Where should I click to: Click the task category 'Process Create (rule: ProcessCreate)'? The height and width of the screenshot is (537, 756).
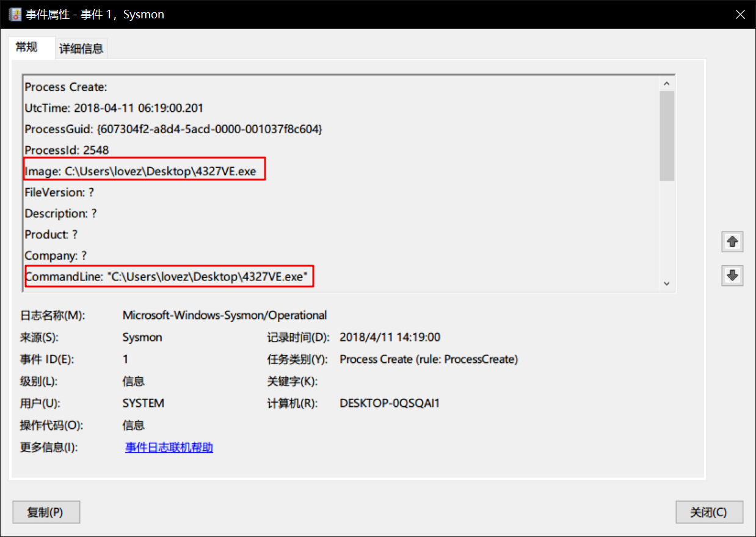429,359
